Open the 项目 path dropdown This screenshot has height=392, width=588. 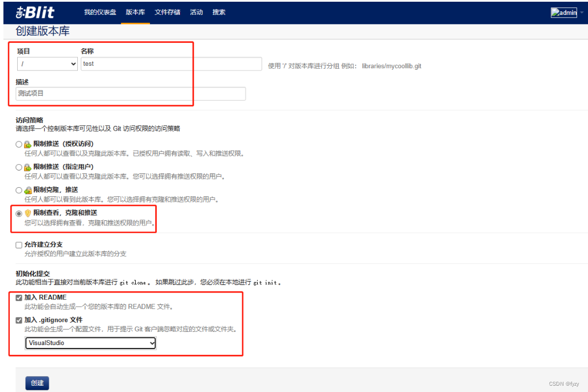pyautogui.click(x=47, y=64)
